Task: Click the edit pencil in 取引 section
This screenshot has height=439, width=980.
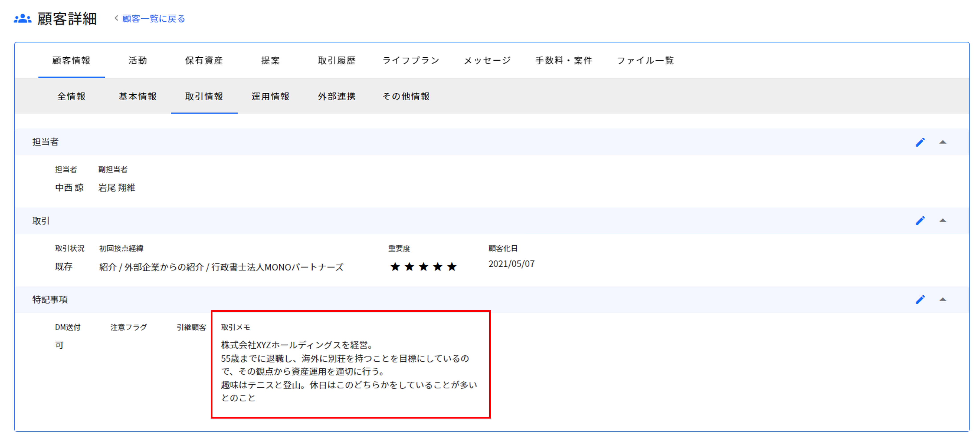Action: [920, 221]
